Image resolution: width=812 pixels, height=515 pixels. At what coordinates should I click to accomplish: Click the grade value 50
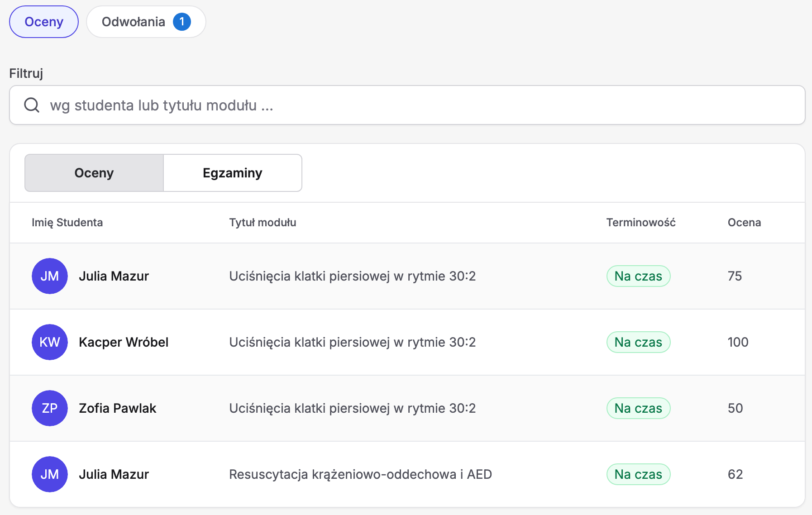735,408
